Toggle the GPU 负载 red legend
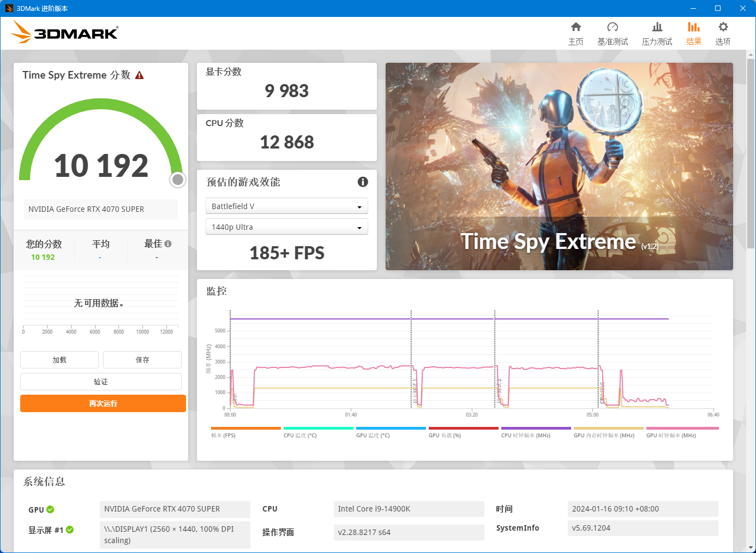 (463, 432)
